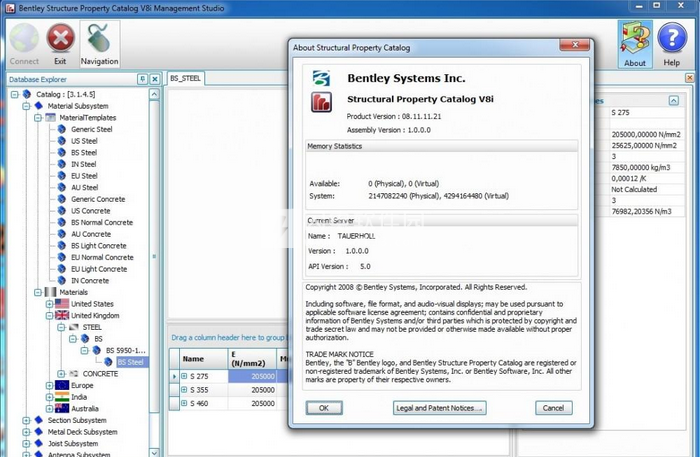Click the Name column header
Image resolution: width=700 pixels, height=457 pixels.
coord(203,359)
